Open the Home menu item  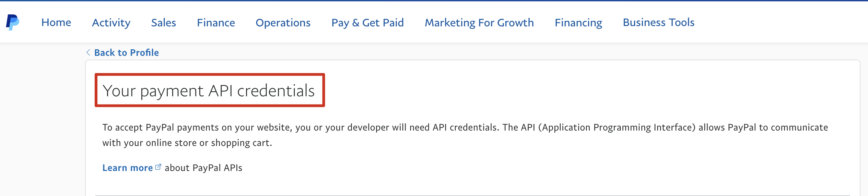[x=56, y=23]
